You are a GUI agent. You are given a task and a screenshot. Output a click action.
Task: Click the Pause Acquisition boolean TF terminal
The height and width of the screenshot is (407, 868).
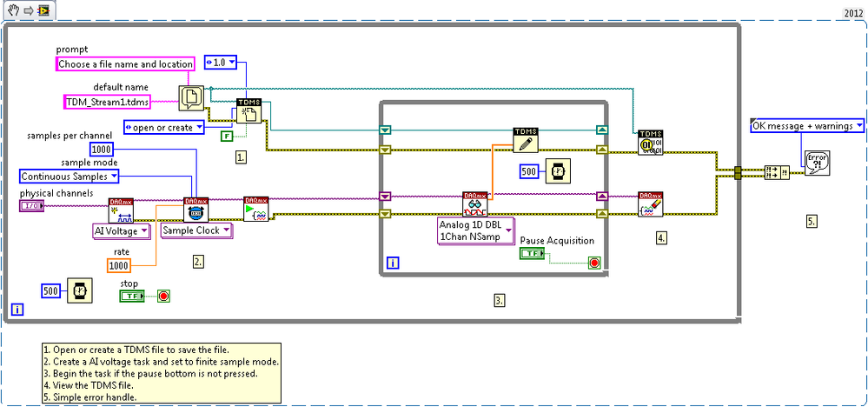tap(532, 253)
